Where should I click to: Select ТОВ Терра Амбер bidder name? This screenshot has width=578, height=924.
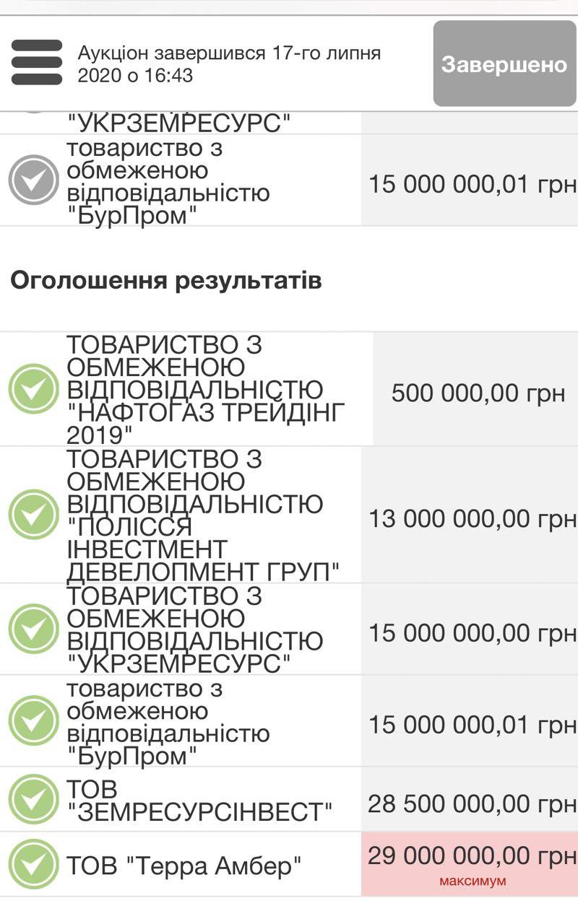pos(184,865)
